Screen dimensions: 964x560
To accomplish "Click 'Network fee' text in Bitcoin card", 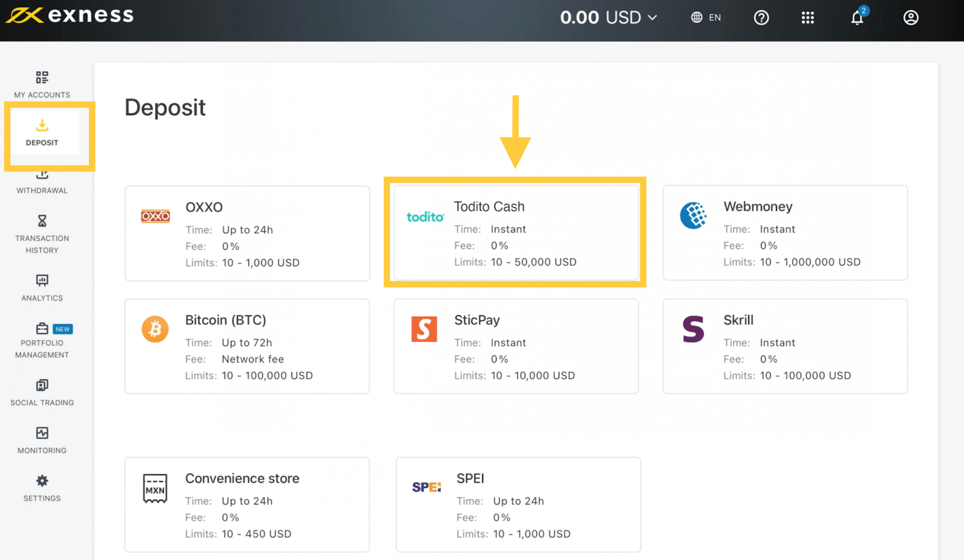I will pos(253,359).
